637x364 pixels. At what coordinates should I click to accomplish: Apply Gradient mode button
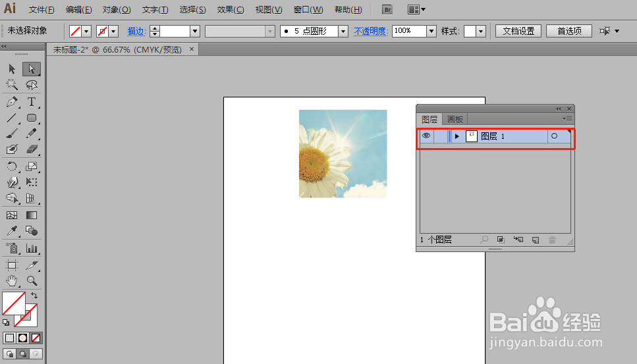[23, 338]
